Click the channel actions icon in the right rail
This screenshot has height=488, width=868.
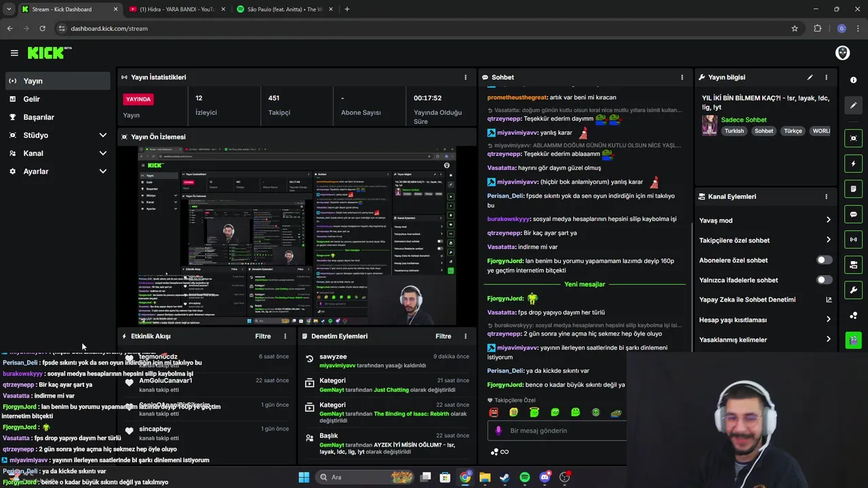(853, 264)
